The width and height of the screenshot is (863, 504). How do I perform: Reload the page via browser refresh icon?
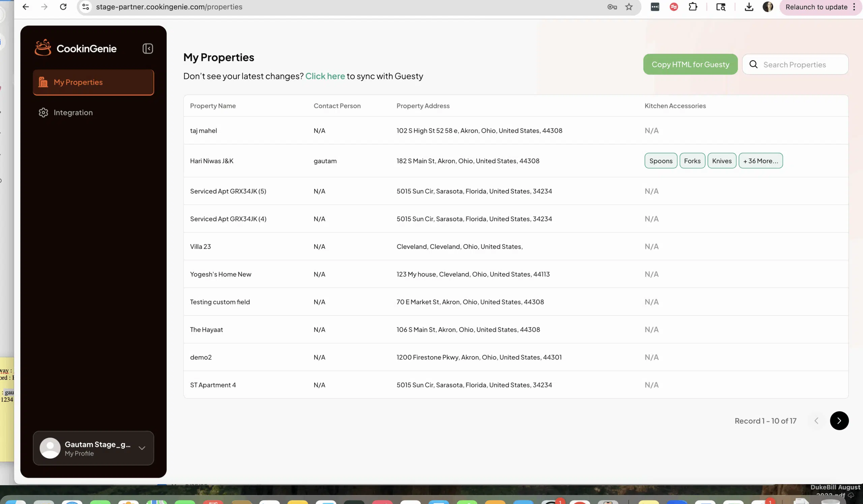[x=63, y=7]
